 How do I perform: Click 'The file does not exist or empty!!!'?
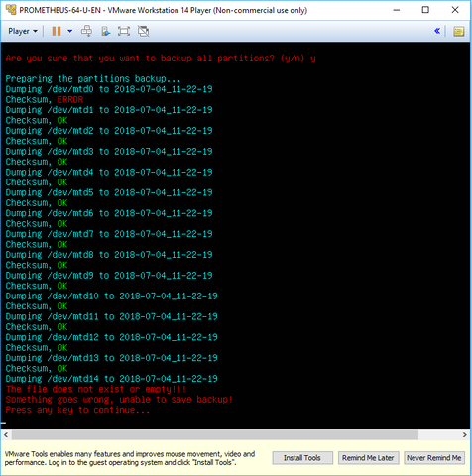click(96, 389)
